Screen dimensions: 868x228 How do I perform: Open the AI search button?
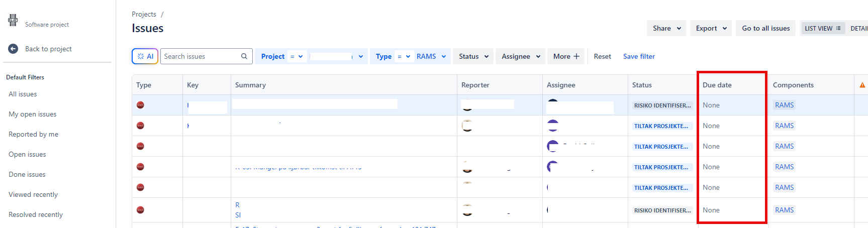tap(145, 56)
